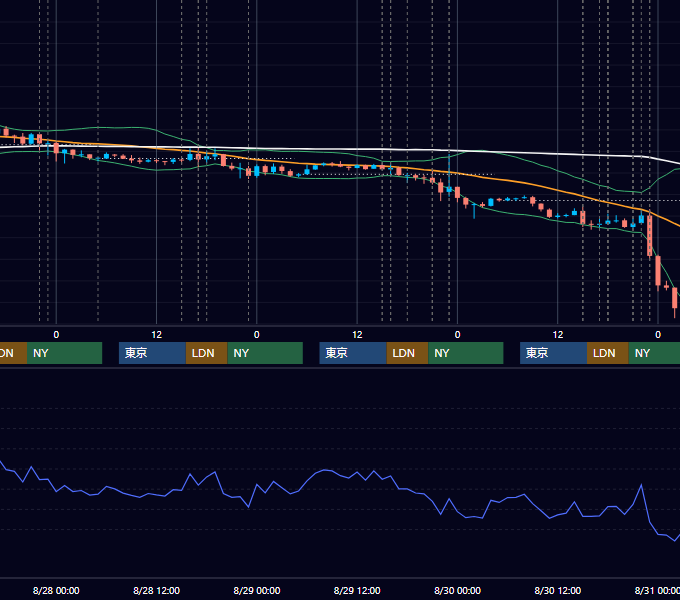Select the LDN session block after 8/29 12:00
The image size is (680, 600).
(407, 353)
